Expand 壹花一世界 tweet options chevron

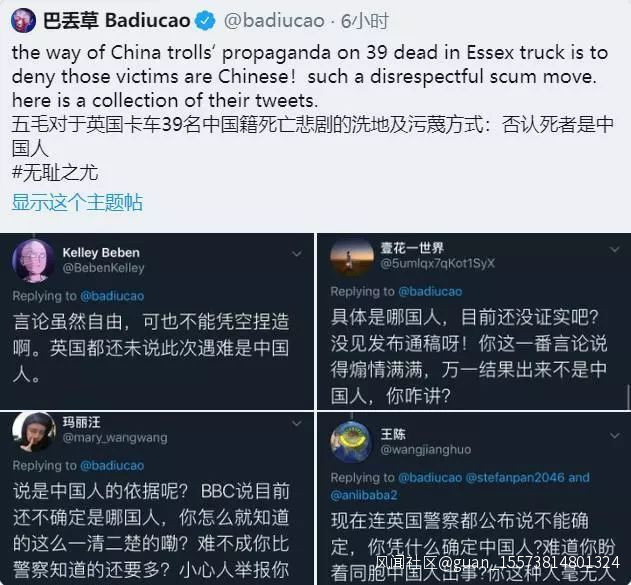[x=615, y=249]
